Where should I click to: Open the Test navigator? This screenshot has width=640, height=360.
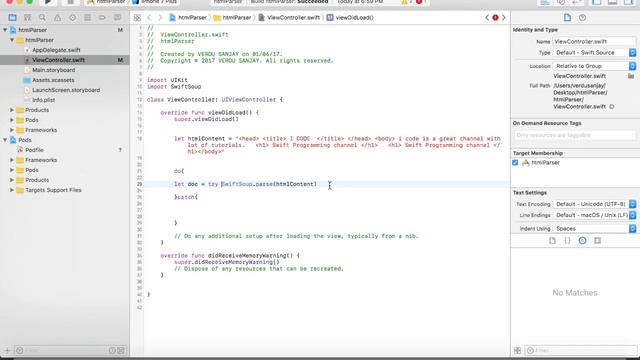72,18
